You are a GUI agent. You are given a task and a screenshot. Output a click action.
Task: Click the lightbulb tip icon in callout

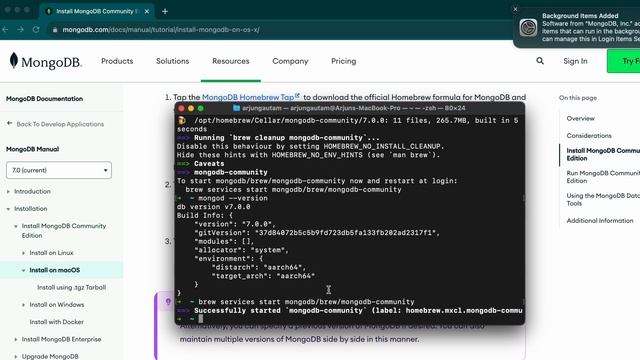[168, 302]
